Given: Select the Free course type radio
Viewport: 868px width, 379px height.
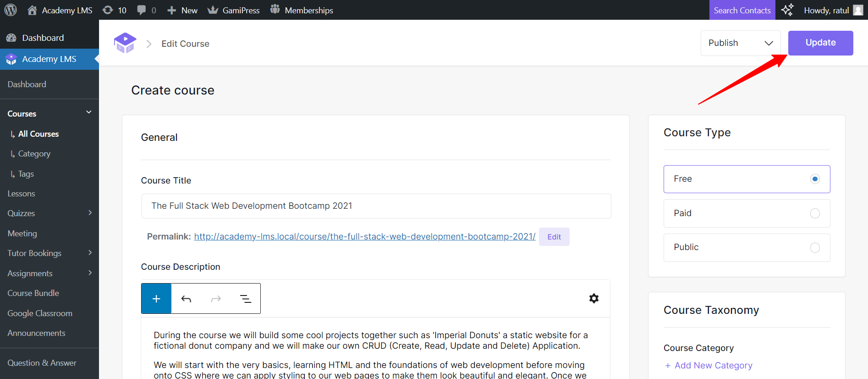Looking at the screenshot, I should click(814, 179).
